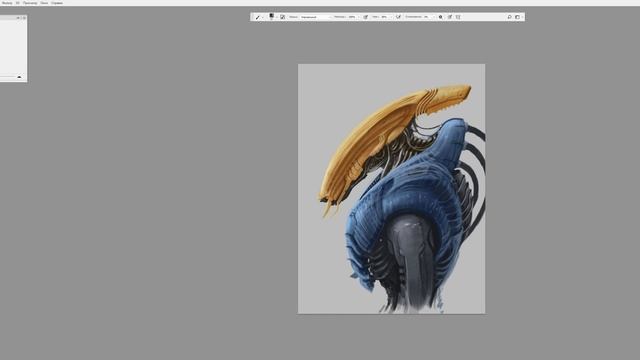Collapse the floating panel on the left

click(18, 18)
